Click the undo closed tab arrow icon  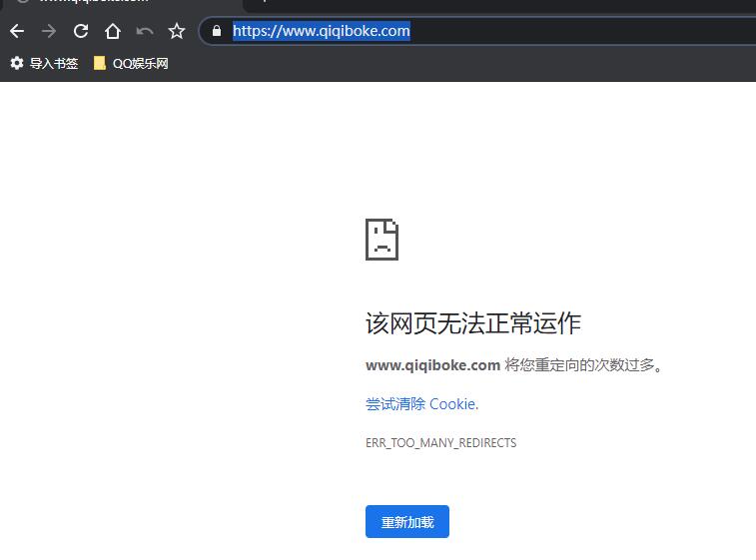tap(145, 32)
